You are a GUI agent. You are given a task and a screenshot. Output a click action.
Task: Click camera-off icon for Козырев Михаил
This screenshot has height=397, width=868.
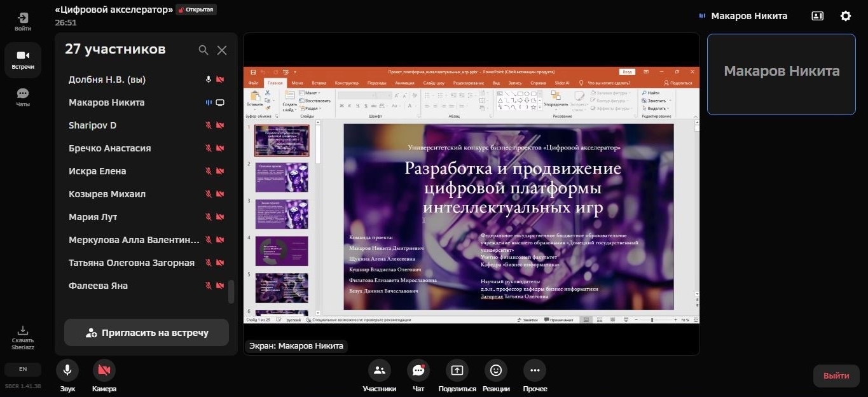point(220,194)
